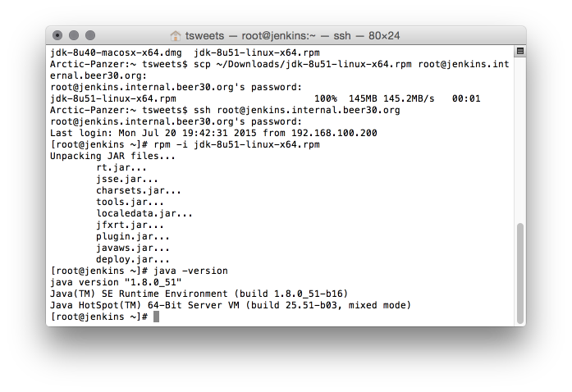Close the Terminal window
The height and width of the screenshot is (392, 572).
57,36
